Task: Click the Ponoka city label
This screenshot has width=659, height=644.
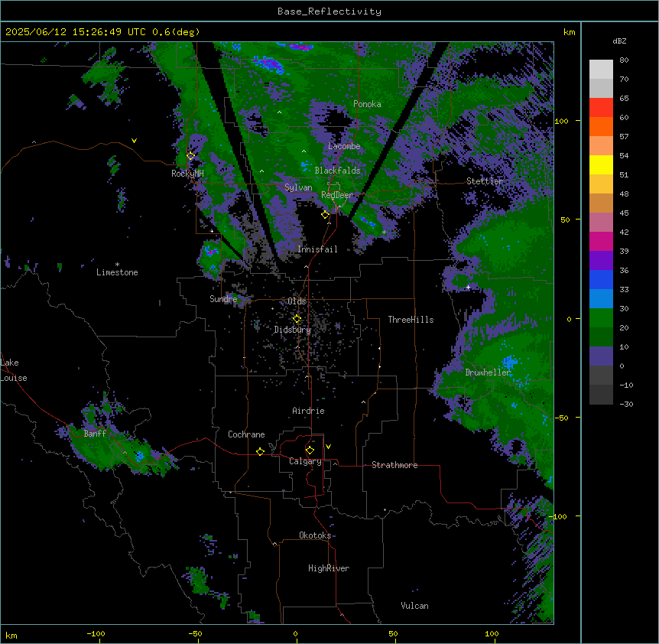Action: coord(367,104)
